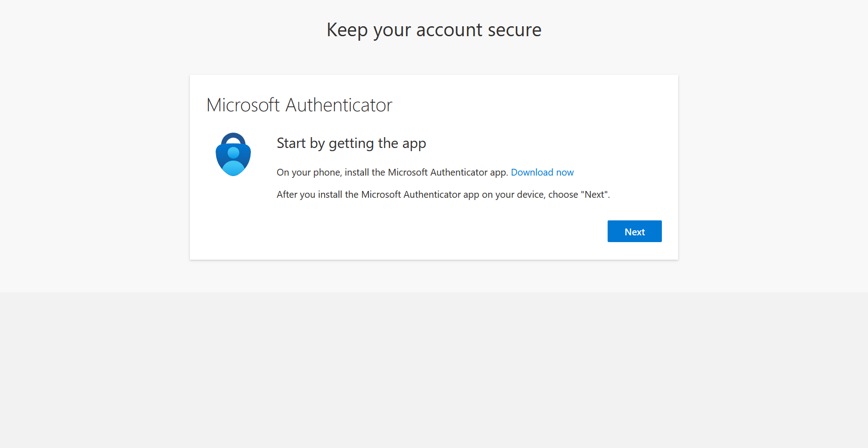868x448 pixels.
Task: Click the word "Start" in the subheading
Action: click(x=291, y=143)
